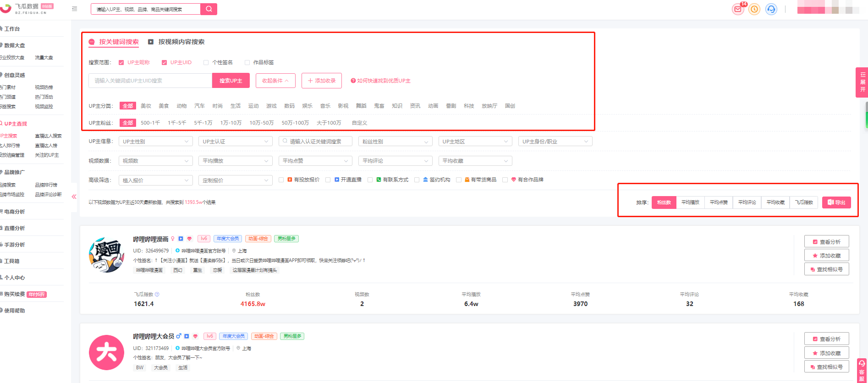Screen dimensions: 868x383
Task: Collapse sidebar with pink double-arrow icon
Action: click(74, 197)
